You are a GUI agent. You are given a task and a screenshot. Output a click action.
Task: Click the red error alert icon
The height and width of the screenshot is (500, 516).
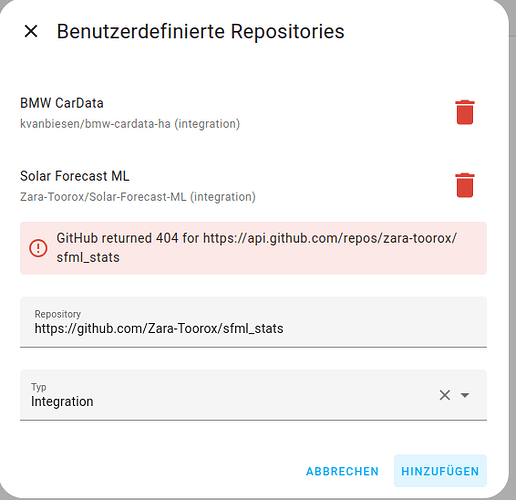38,248
